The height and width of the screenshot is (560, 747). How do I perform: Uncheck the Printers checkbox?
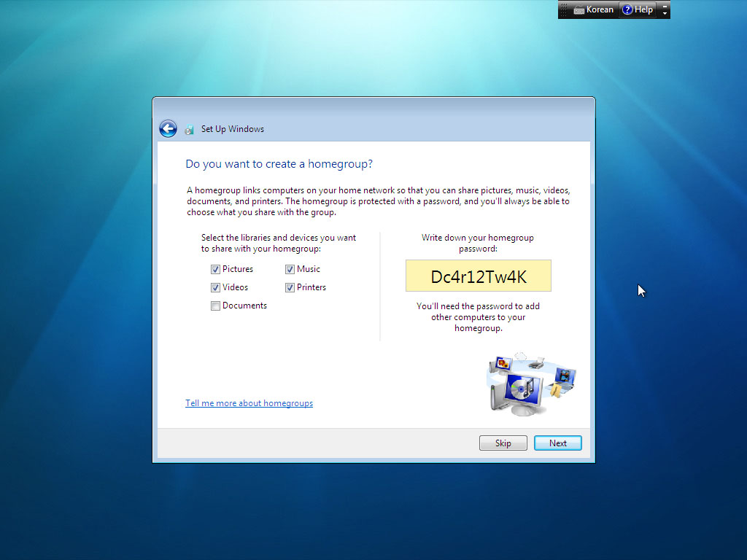(x=290, y=287)
